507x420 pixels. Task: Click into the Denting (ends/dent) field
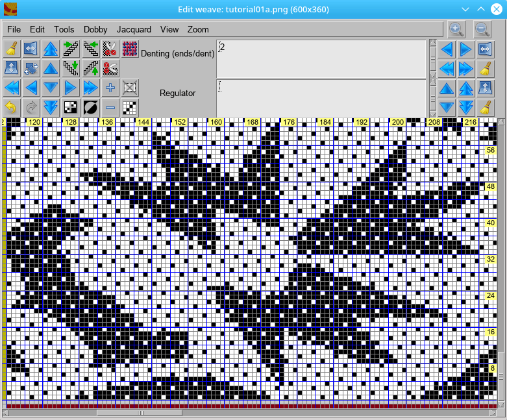coord(321,59)
